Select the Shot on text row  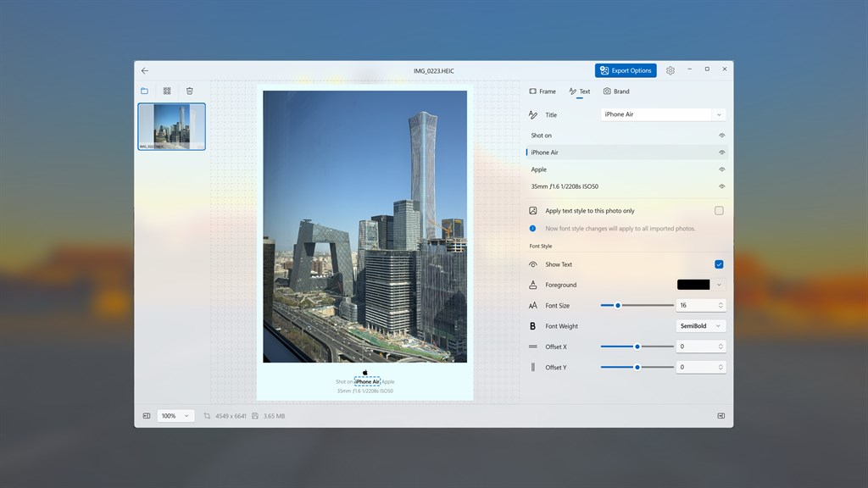click(x=626, y=135)
